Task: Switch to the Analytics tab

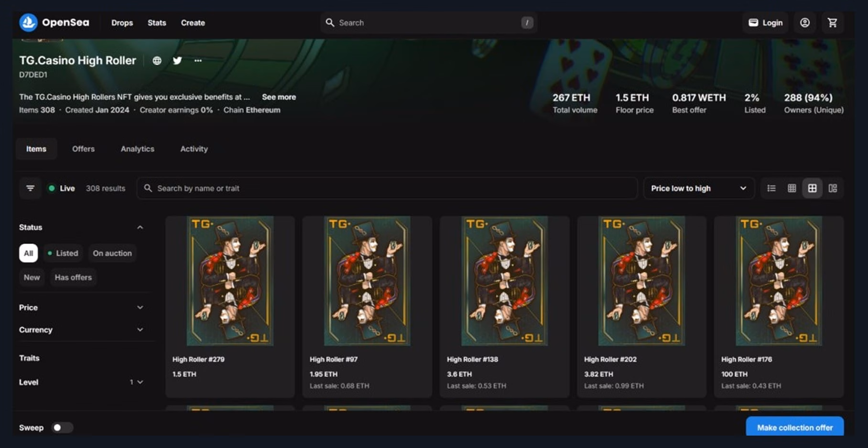Action: click(x=137, y=149)
